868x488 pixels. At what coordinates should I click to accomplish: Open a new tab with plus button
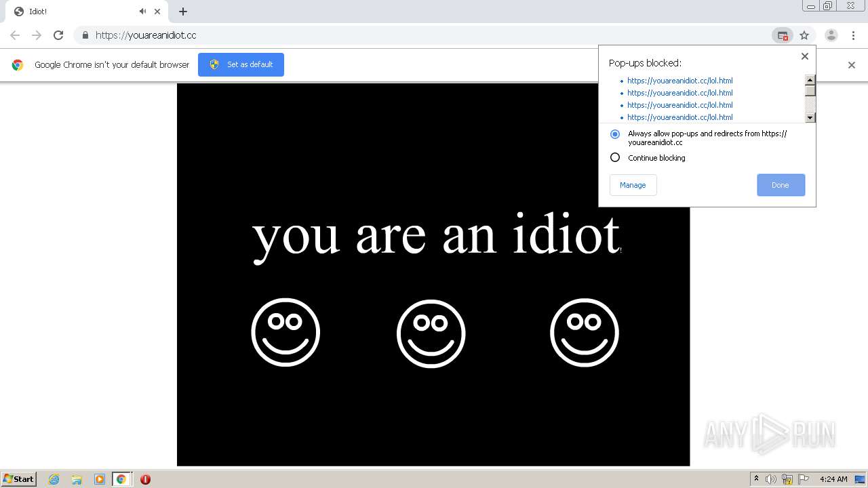[x=183, y=12]
